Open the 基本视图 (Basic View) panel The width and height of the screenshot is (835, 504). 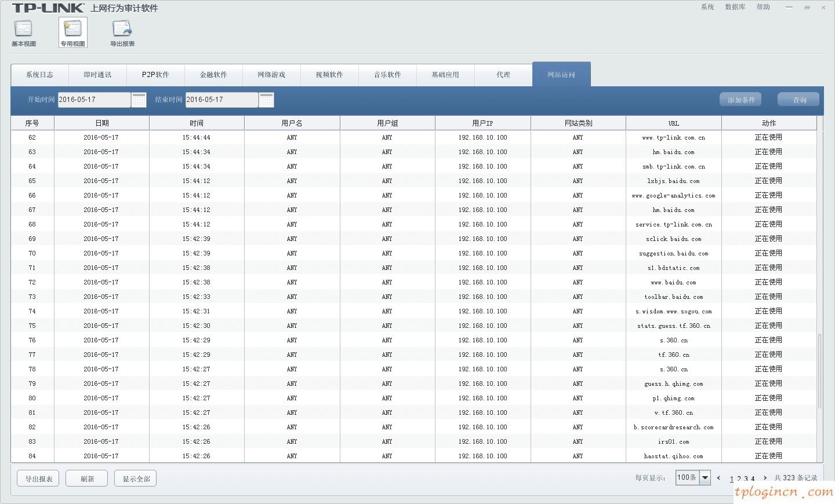click(23, 32)
